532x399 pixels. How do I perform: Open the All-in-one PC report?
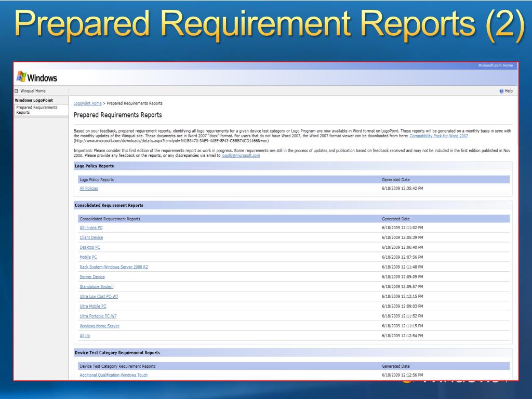pos(91,228)
